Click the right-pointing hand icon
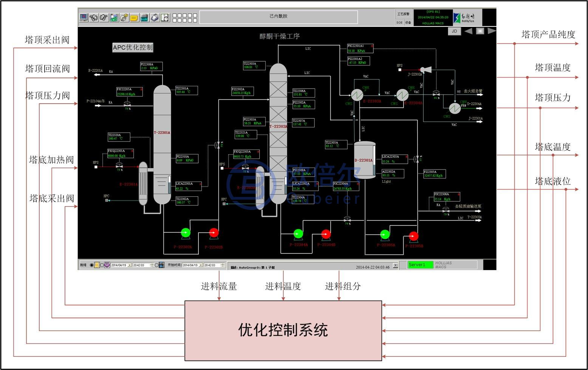This screenshot has width=588, height=370. [104, 17]
